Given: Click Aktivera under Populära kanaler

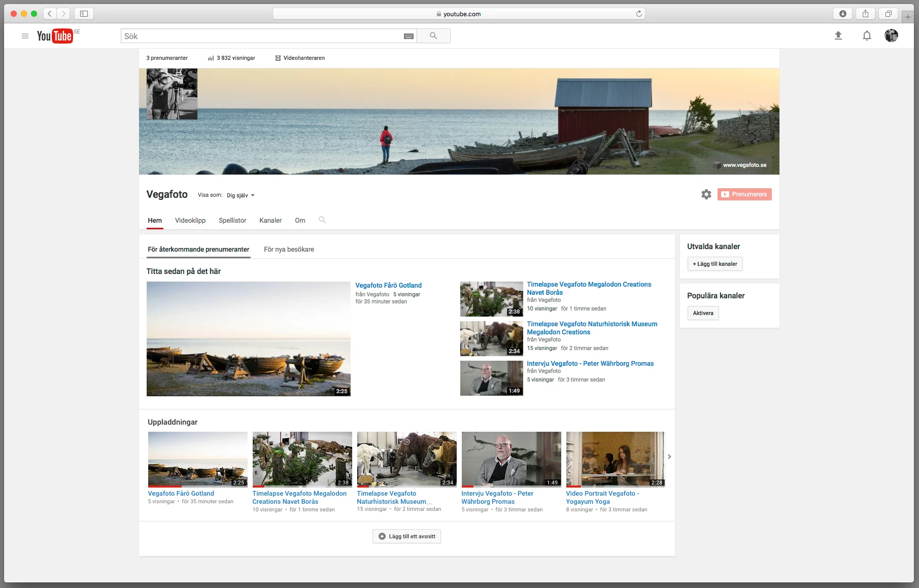Looking at the screenshot, I should [703, 313].
